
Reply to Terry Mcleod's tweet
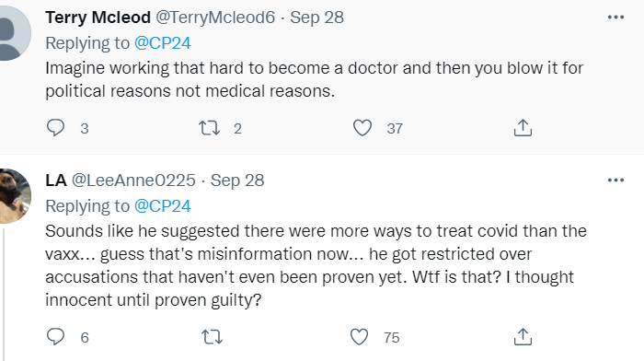55,128
